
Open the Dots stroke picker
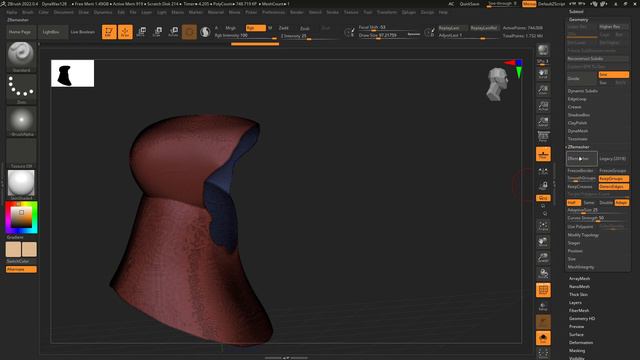click(21, 89)
